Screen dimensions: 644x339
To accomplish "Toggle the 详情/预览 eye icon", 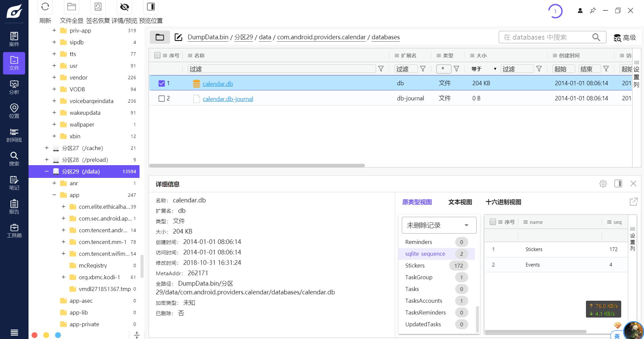I will point(124,7).
